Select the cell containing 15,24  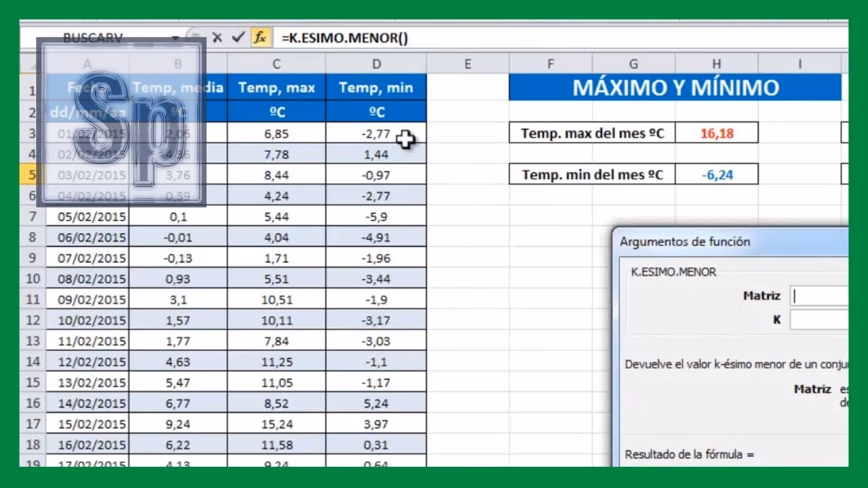pos(276,424)
